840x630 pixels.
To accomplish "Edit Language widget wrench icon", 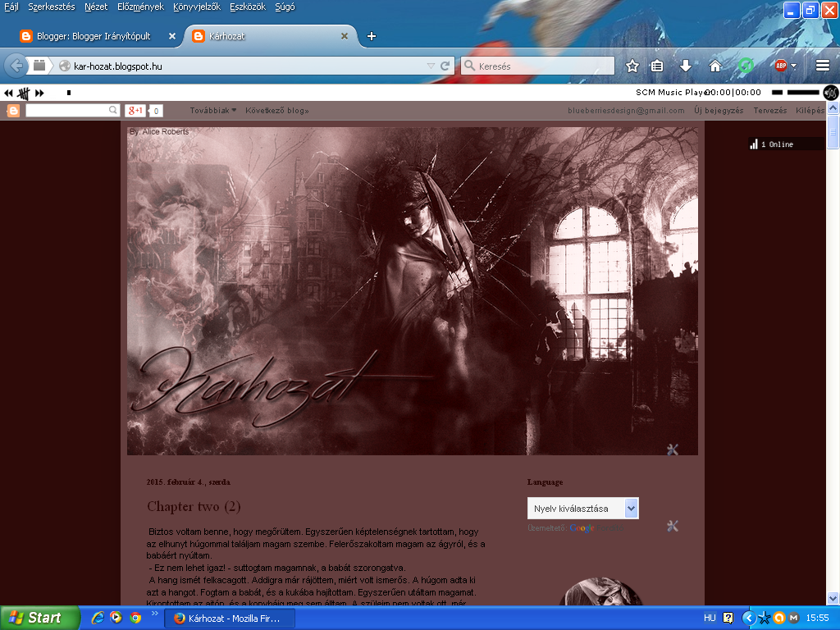I will [673, 526].
